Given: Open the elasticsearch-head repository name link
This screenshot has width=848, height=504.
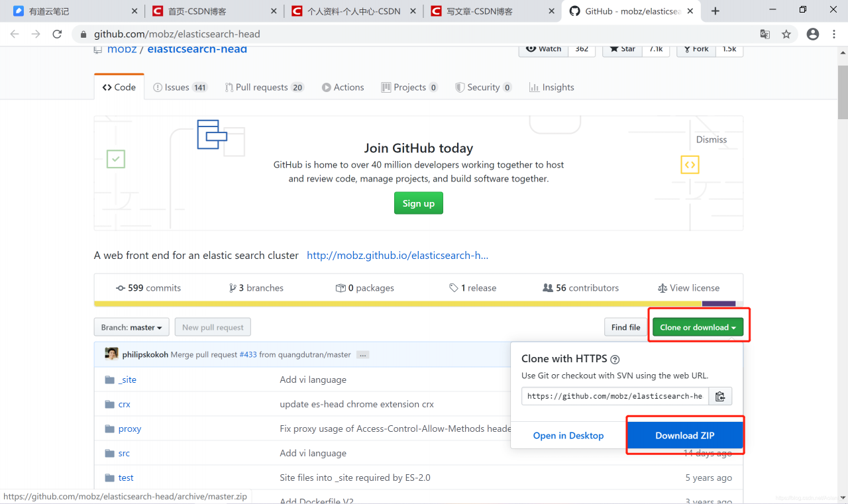Looking at the screenshot, I should point(197,49).
